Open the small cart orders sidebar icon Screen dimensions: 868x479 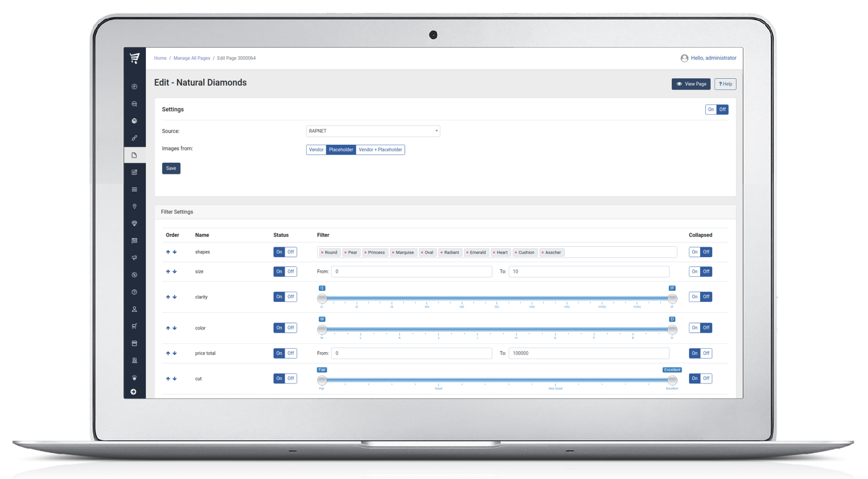click(134, 326)
